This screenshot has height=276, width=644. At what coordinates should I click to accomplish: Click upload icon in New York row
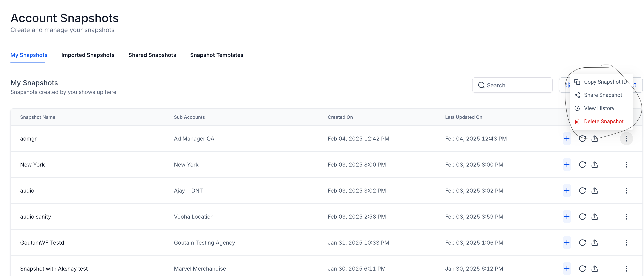[595, 165]
